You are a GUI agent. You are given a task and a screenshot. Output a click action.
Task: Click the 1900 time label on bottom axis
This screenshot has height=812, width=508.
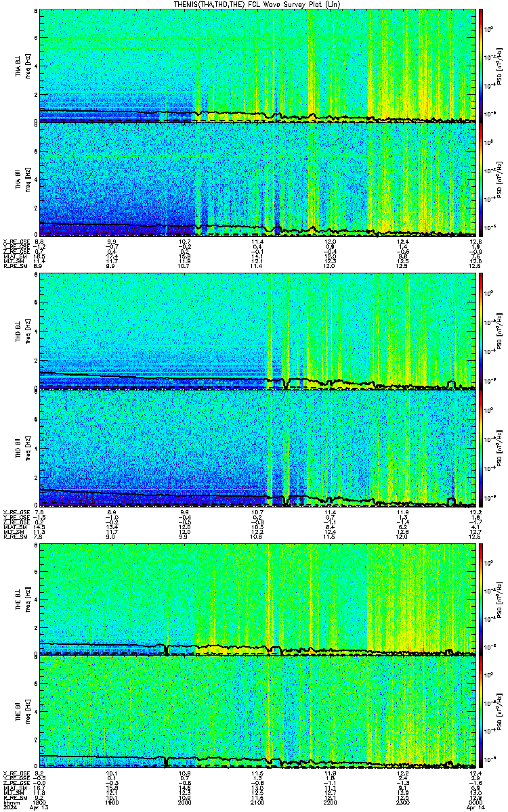click(x=112, y=801)
